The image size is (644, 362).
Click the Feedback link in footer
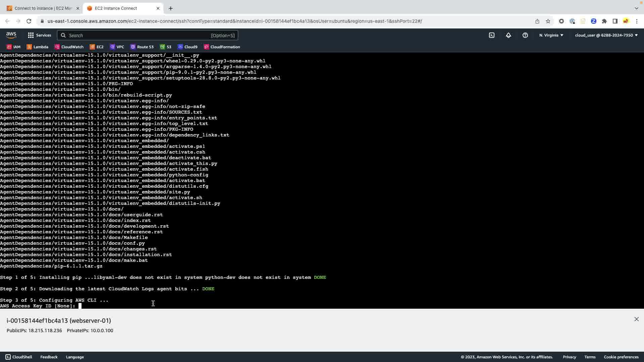[49, 357]
